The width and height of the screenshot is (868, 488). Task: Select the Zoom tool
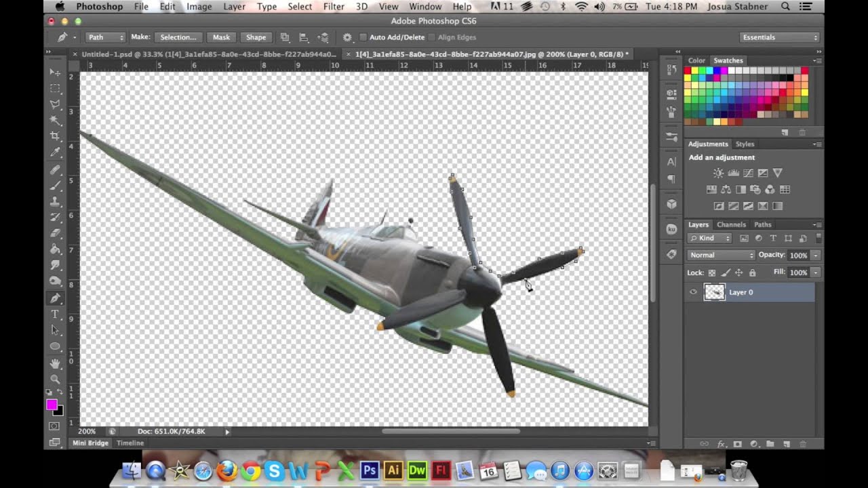tap(55, 379)
